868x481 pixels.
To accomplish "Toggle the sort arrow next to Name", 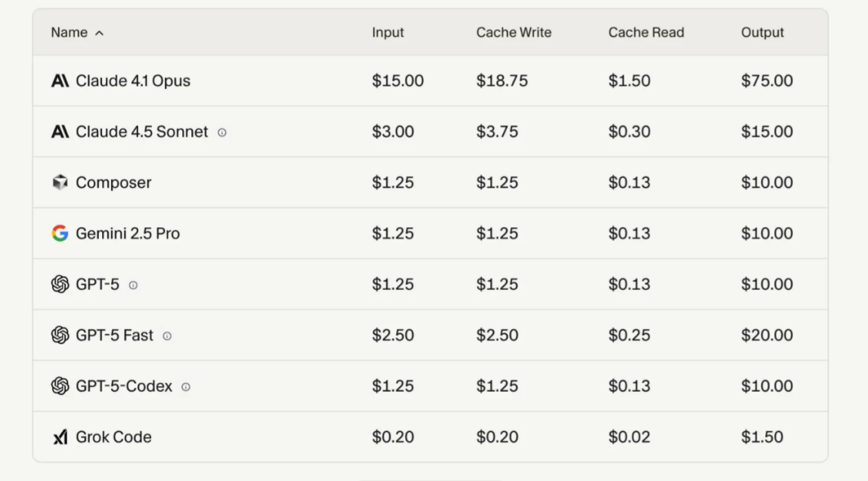I will [x=99, y=33].
